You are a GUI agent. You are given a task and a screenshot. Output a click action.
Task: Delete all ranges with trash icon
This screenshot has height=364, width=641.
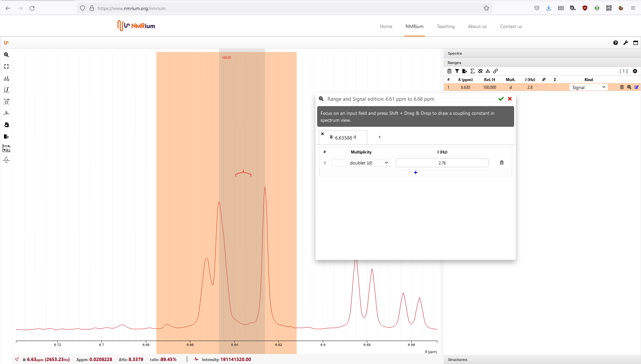pyautogui.click(x=449, y=71)
